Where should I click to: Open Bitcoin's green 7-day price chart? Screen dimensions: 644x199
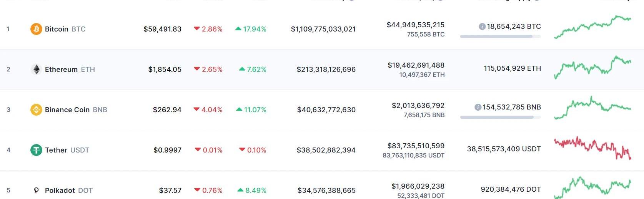point(592,27)
